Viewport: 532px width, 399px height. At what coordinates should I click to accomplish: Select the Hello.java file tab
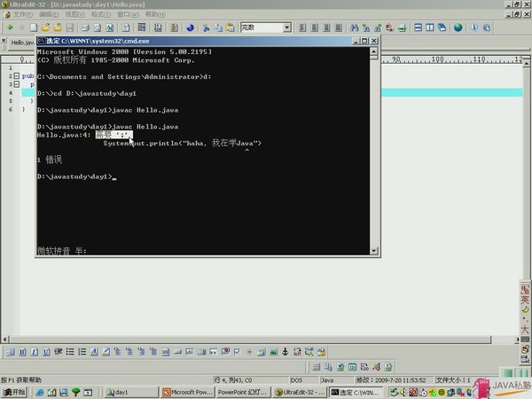21,43
